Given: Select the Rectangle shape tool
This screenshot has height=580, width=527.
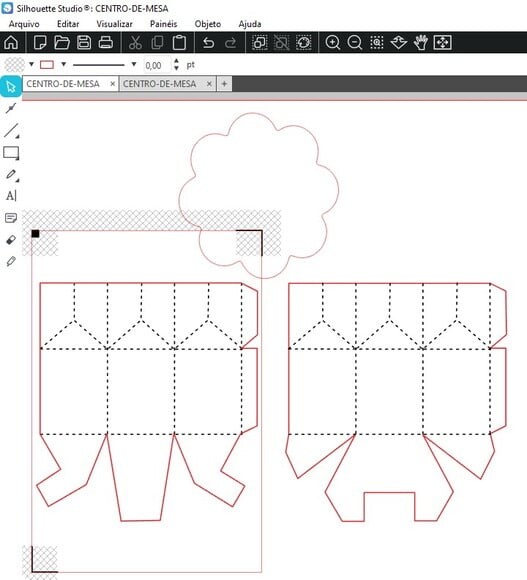Looking at the screenshot, I should [x=11, y=153].
